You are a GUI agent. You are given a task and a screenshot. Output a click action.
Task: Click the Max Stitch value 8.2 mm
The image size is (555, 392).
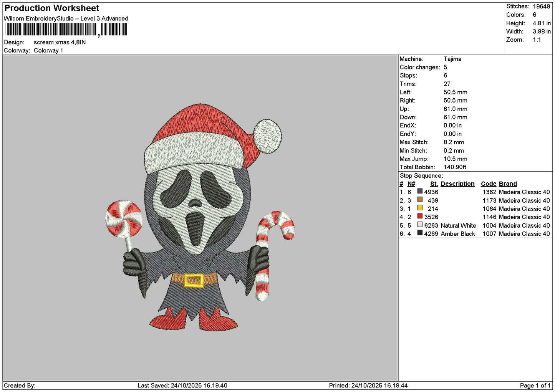point(454,142)
